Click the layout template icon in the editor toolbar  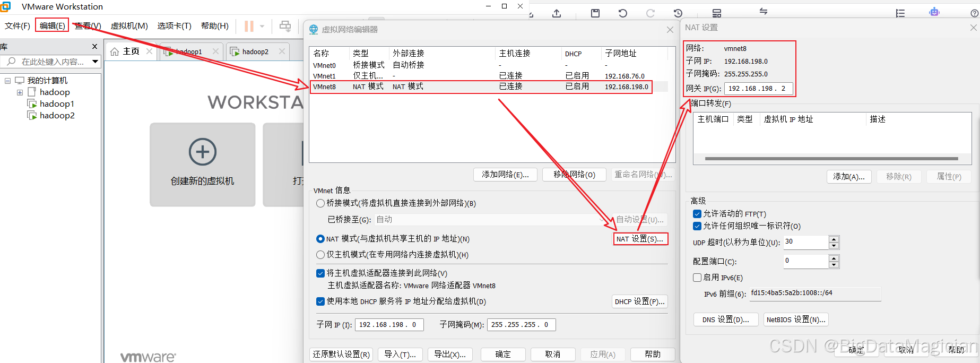(717, 13)
